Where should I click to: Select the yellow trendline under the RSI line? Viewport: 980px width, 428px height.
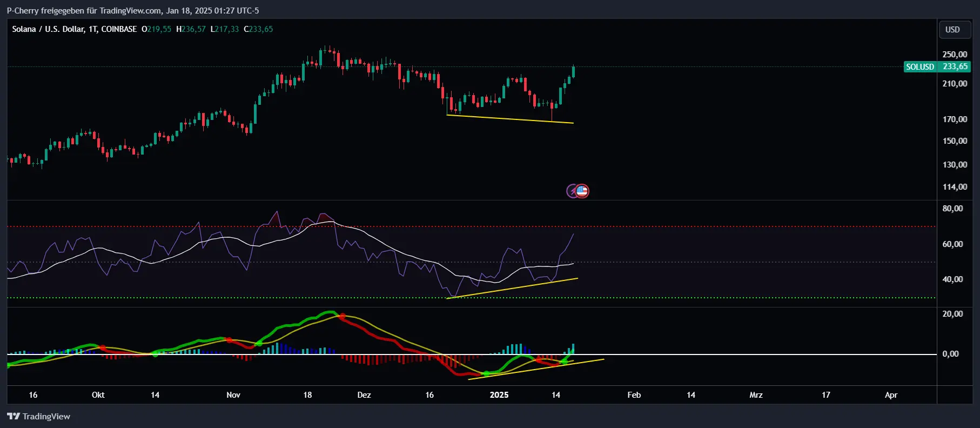(512, 289)
